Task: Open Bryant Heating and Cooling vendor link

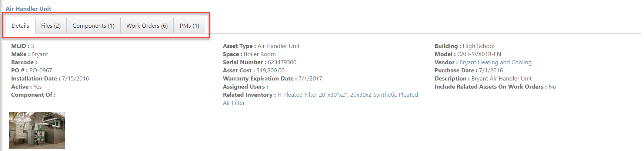Action: coord(495,62)
